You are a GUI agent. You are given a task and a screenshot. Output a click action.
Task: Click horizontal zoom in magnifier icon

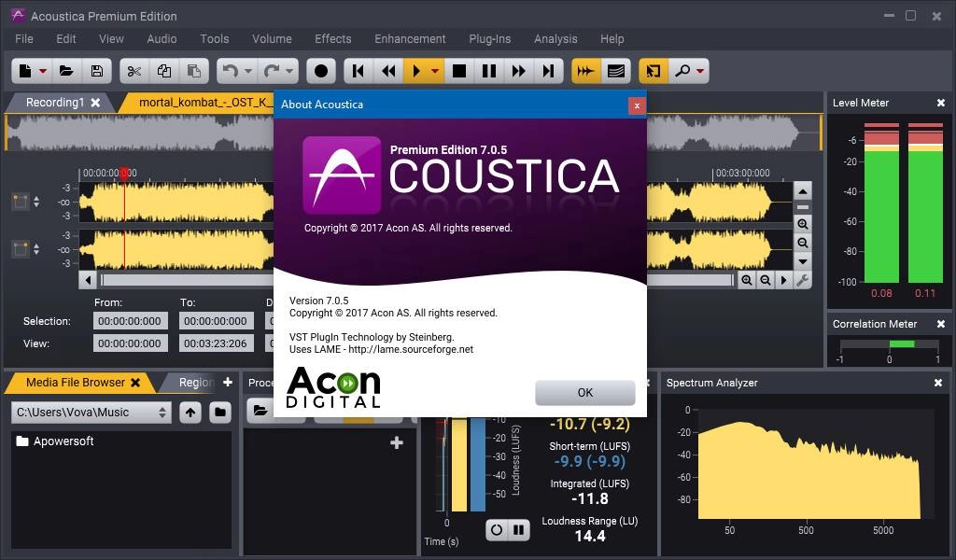(x=746, y=280)
